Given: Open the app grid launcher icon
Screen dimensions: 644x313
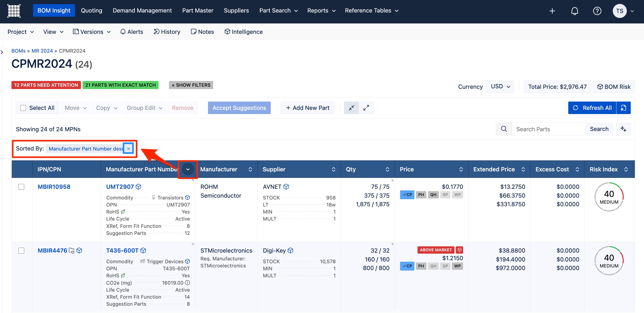Looking at the screenshot, I should [14, 11].
